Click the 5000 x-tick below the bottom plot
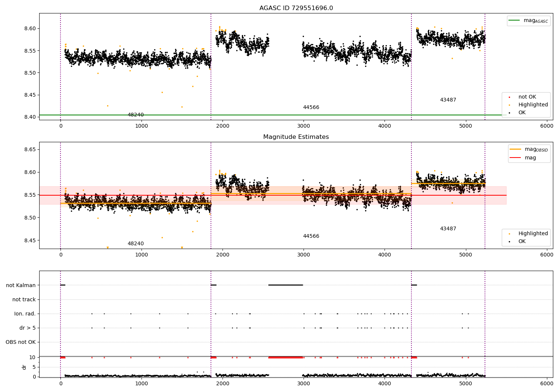Image resolution: width=560 pixels, height=392 pixels. coord(466,383)
